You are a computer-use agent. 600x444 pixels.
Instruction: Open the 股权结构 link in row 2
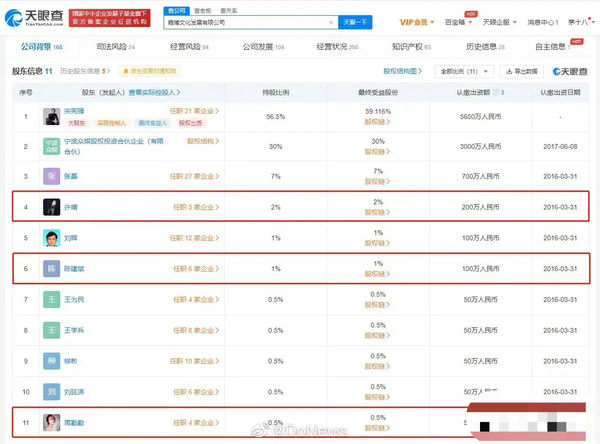coord(203,141)
